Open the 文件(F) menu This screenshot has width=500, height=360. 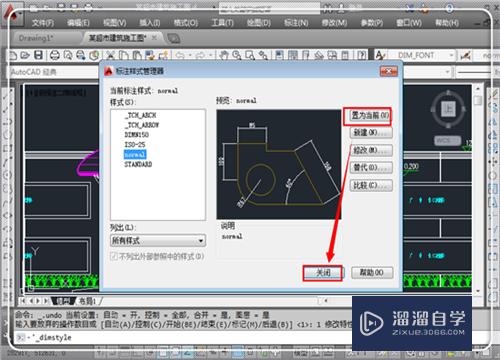click(42, 23)
